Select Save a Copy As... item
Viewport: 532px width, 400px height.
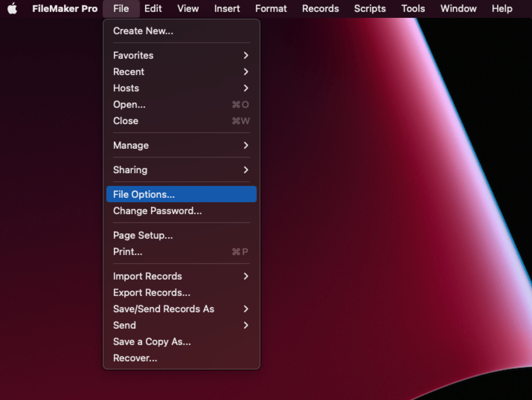pos(181,341)
